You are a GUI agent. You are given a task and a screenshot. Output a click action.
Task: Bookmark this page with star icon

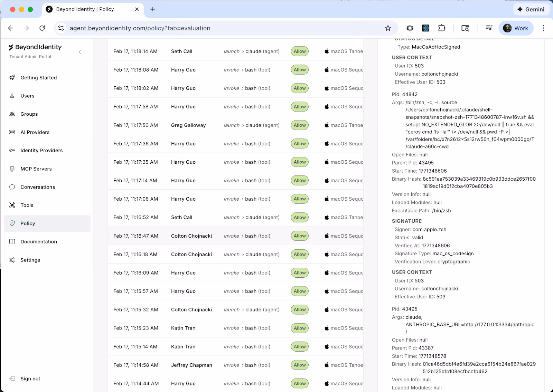pyautogui.click(x=388, y=28)
